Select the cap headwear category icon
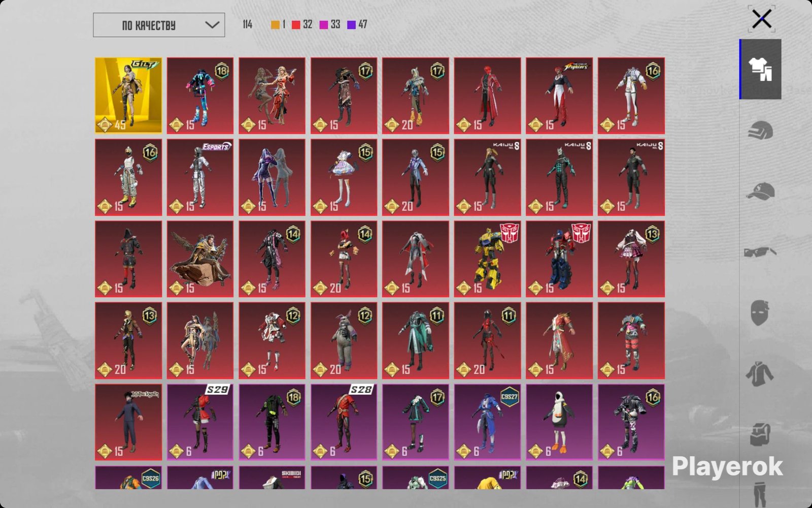The image size is (812, 508). pos(760,192)
